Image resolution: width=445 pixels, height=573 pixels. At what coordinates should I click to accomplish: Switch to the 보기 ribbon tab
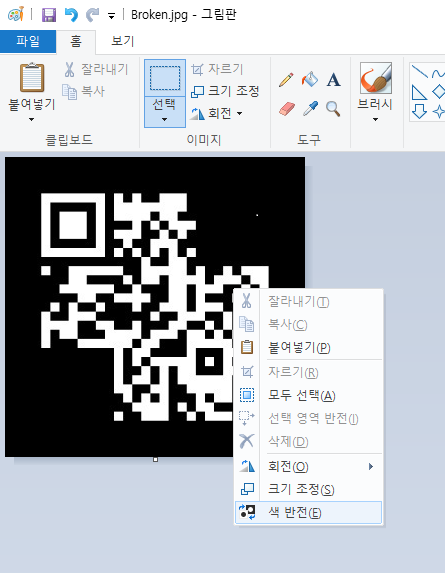123,41
